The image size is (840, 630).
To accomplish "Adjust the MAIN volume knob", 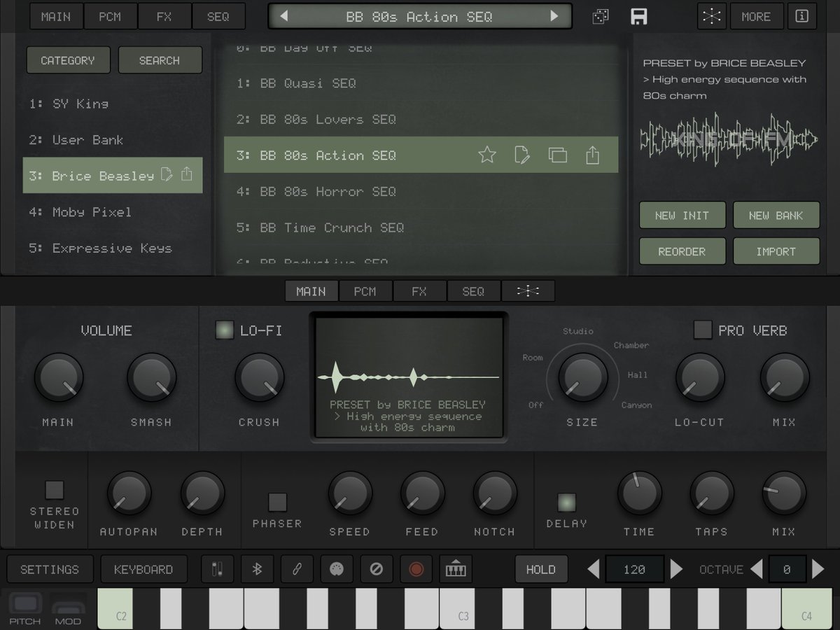I will click(58, 377).
